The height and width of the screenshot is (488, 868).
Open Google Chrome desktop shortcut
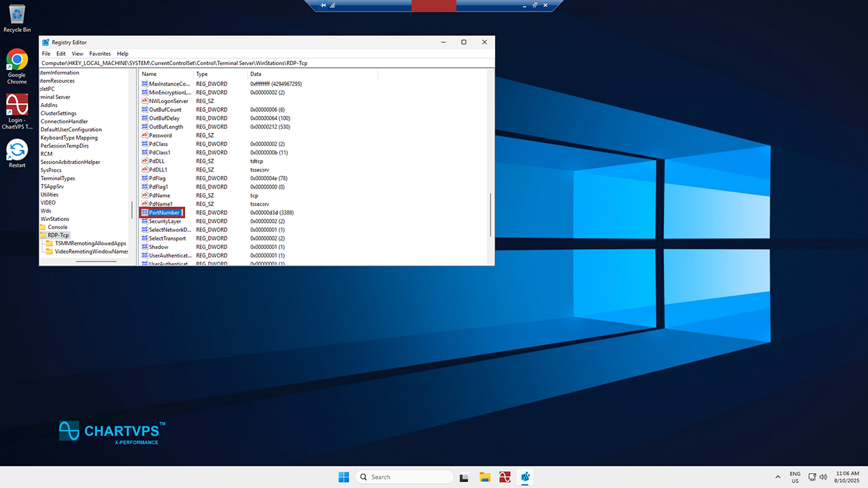click(x=17, y=61)
